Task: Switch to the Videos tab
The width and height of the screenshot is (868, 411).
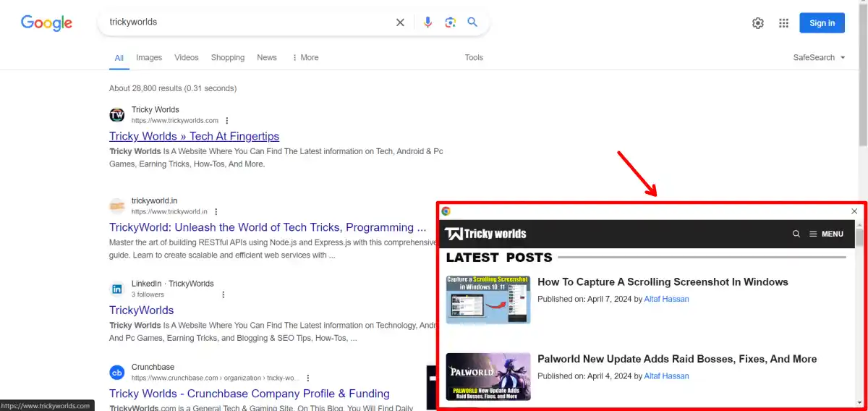Action: [x=187, y=58]
